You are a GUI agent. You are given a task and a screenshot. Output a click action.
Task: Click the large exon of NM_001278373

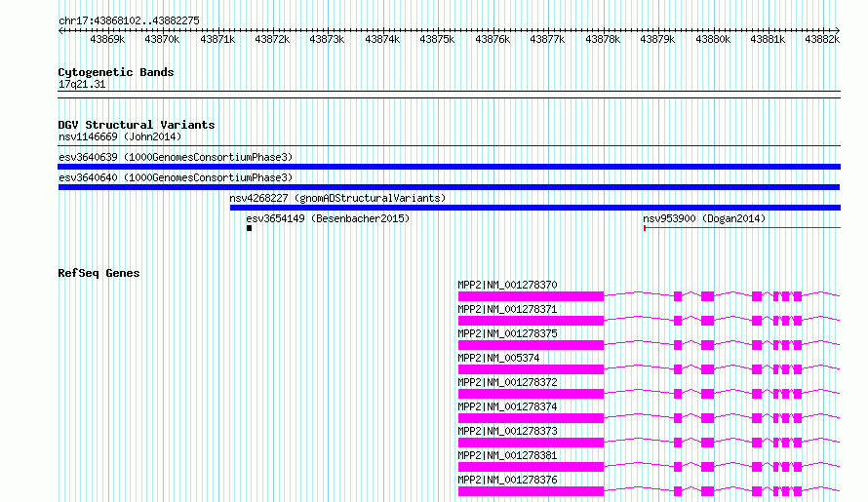tap(531, 443)
